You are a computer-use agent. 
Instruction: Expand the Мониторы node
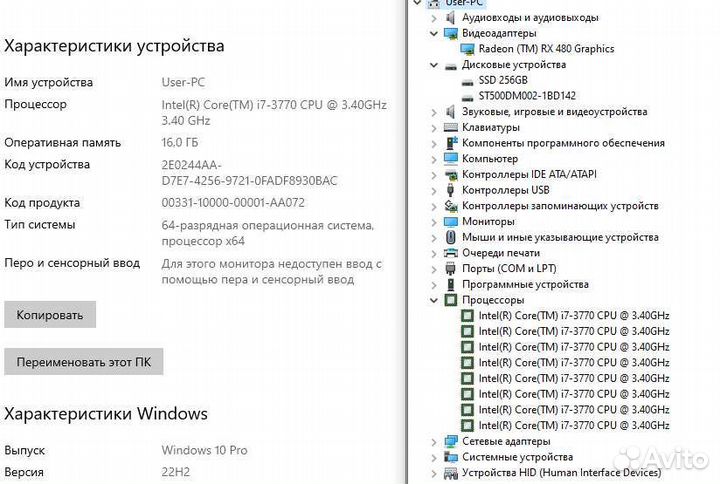(434, 222)
